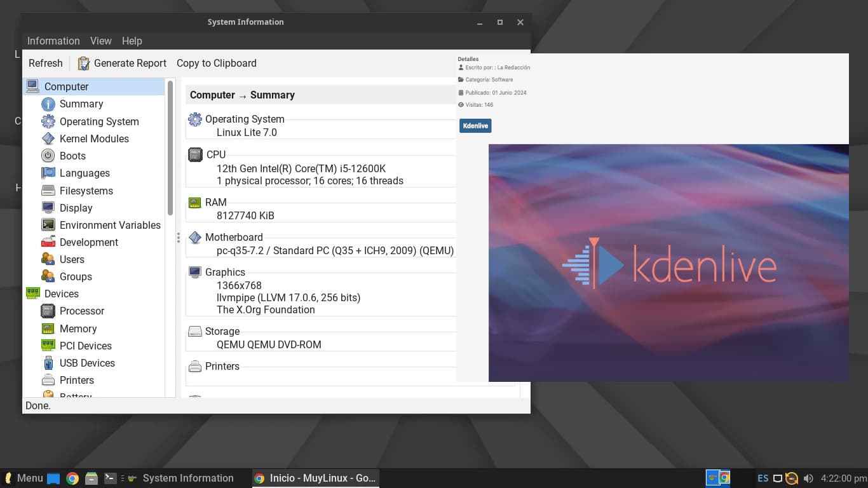Click 'Computer → Summary' header
The width and height of the screenshot is (868, 488).
click(242, 95)
